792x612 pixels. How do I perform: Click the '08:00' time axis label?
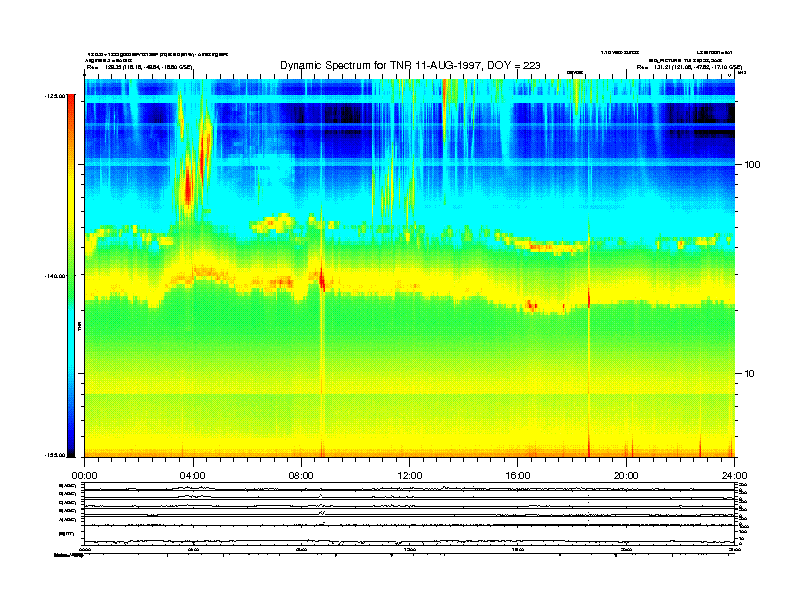click(x=301, y=476)
